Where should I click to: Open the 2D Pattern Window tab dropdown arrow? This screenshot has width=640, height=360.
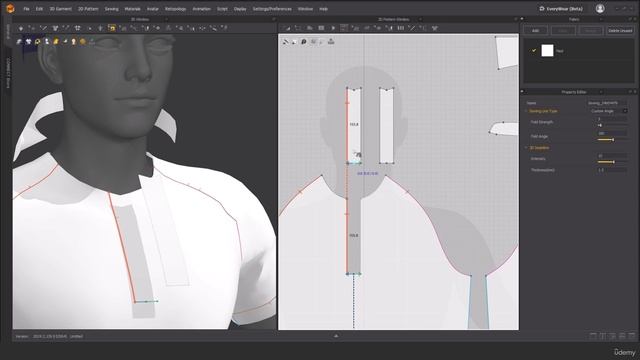point(420,19)
